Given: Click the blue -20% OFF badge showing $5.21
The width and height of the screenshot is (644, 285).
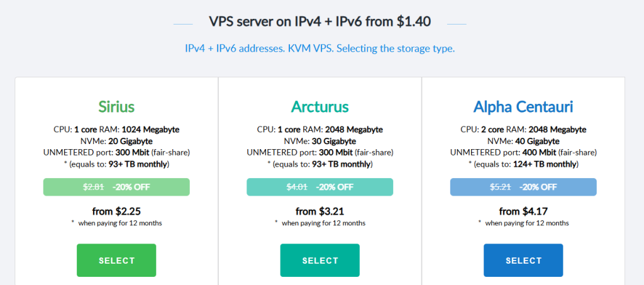Looking at the screenshot, I should tap(523, 187).
